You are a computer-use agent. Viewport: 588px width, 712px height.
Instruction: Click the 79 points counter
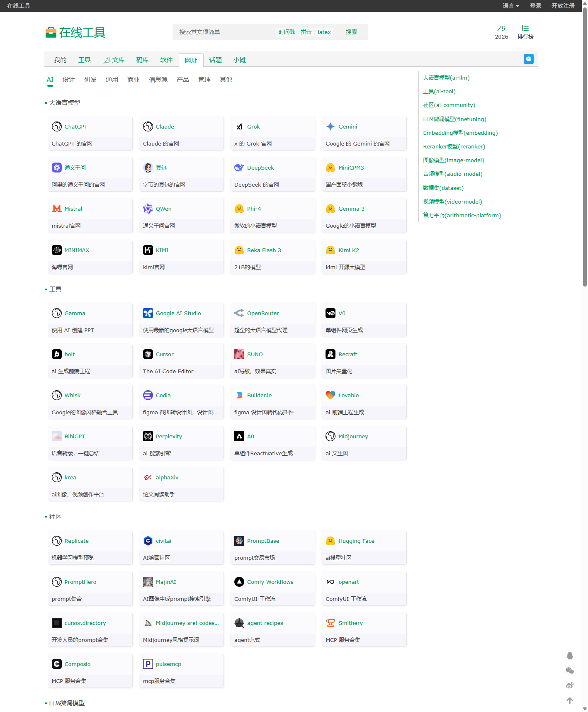point(501,28)
